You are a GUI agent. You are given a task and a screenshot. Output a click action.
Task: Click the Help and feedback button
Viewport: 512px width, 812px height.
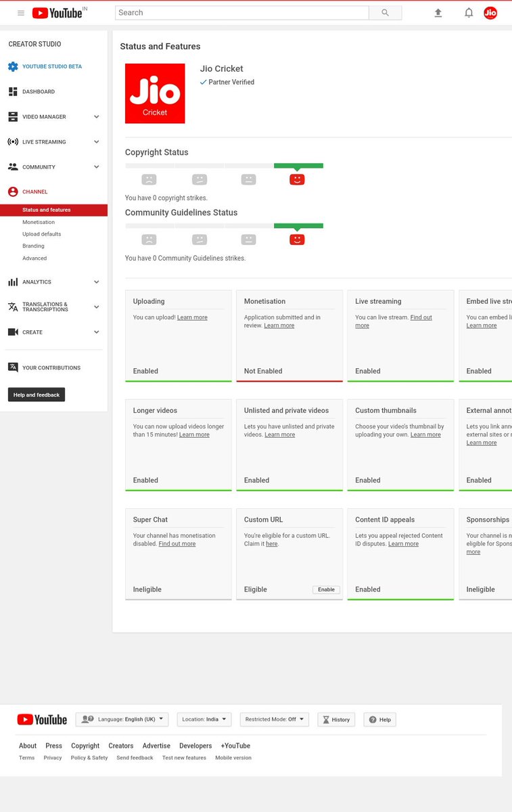pos(37,394)
